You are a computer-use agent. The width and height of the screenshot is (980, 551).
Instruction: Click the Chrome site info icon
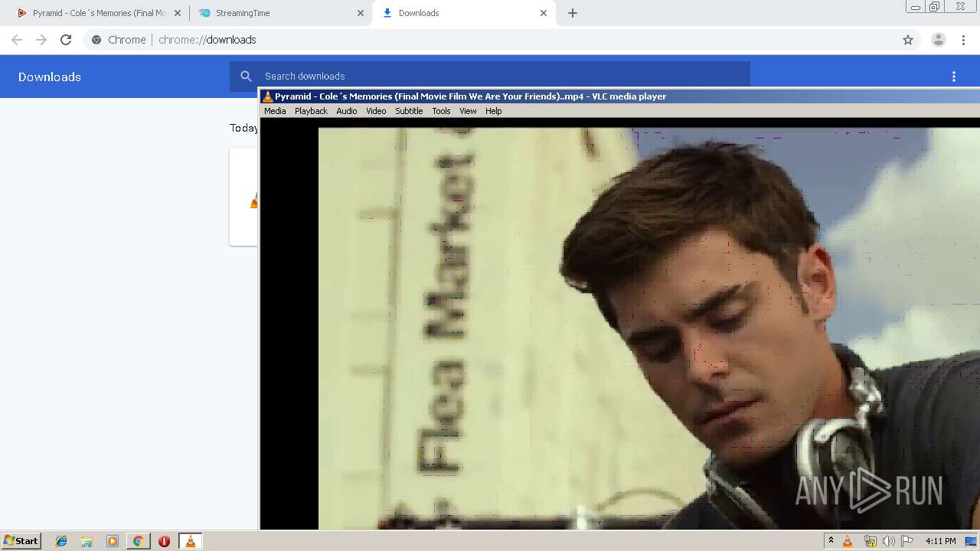click(96, 40)
